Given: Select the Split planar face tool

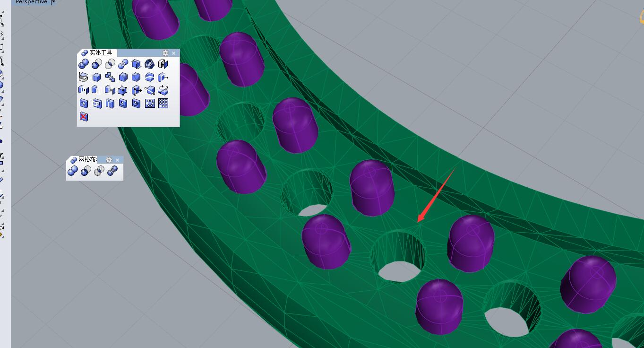Looking at the screenshot, I should [150, 90].
